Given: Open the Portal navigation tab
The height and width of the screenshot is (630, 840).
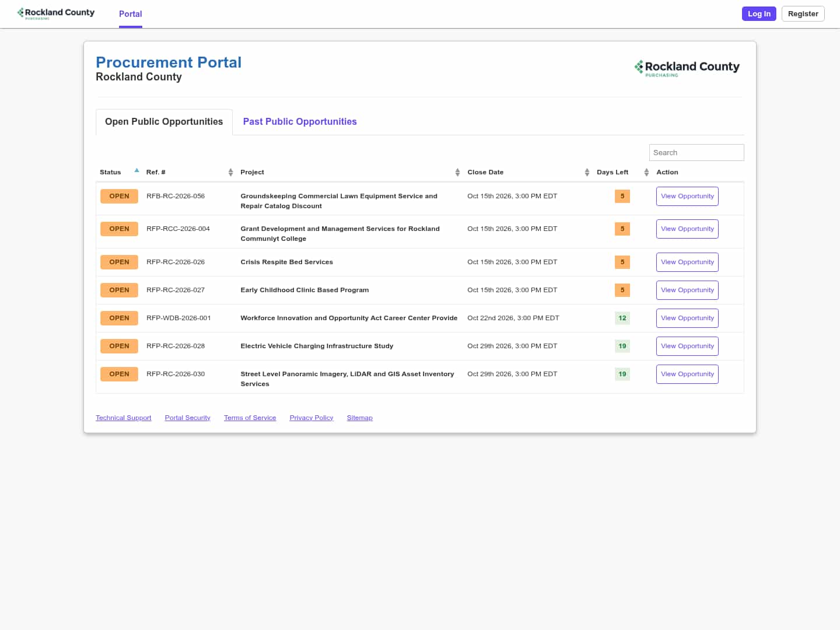Looking at the screenshot, I should (131, 14).
